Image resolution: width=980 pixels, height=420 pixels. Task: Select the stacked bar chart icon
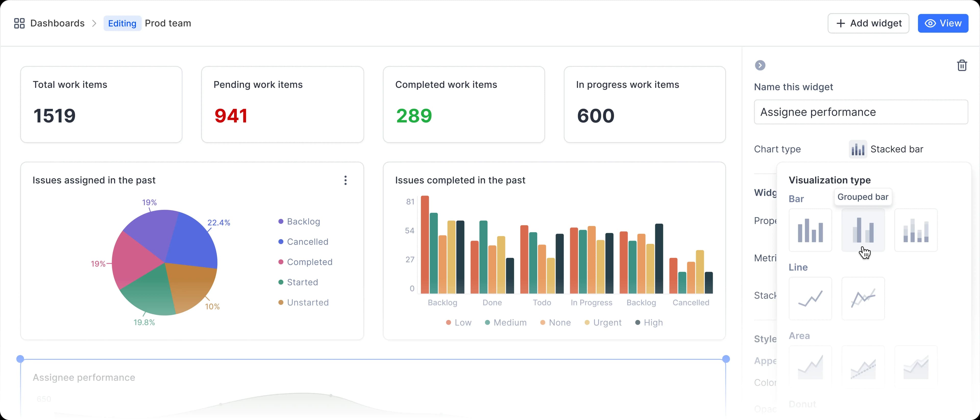[x=916, y=230]
